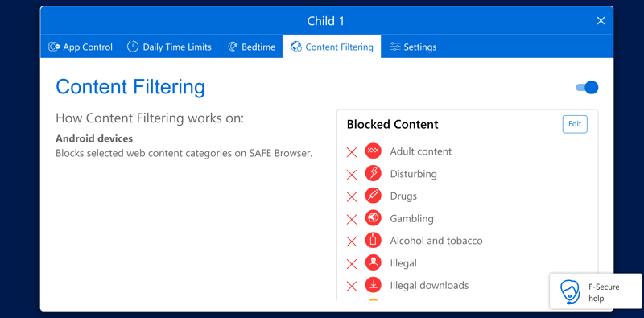Open the App Control tab
This screenshot has width=644, height=318.
click(x=80, y=47)
